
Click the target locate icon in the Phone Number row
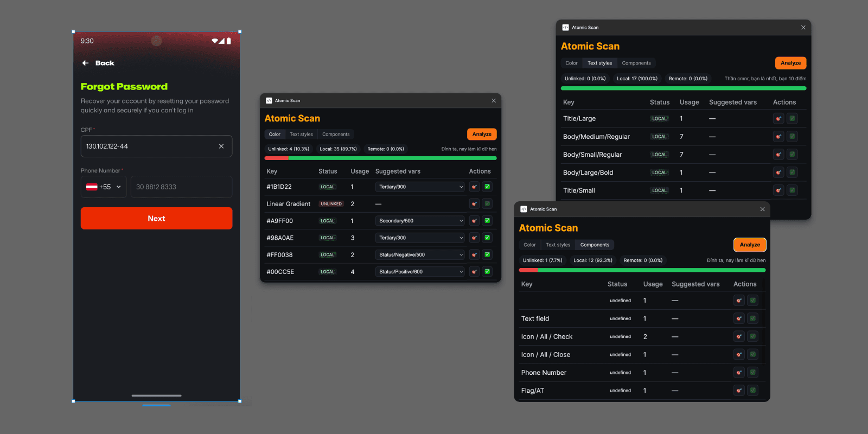point(739,373)
